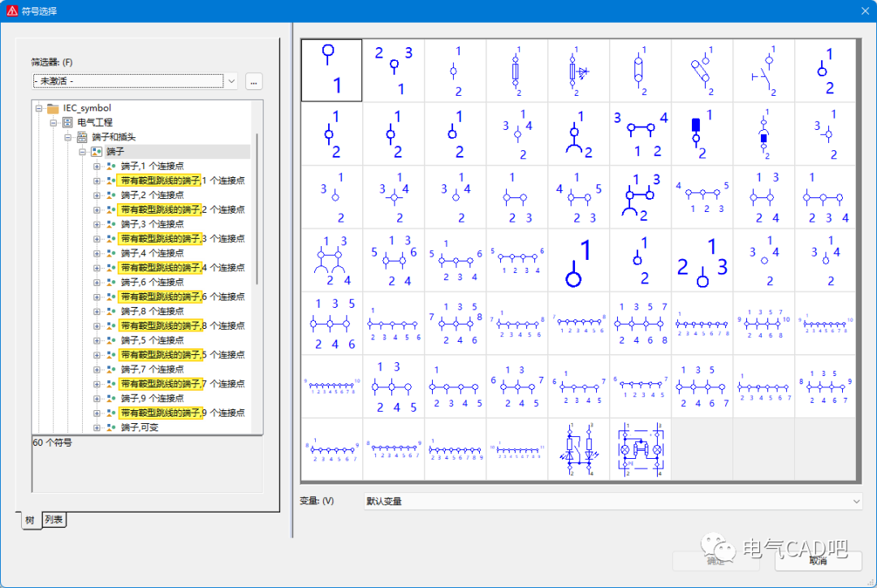The height and width of the screenshot is (588, 877).
Task: Close the 符号选择 dialog window
Action: point(865,11)
